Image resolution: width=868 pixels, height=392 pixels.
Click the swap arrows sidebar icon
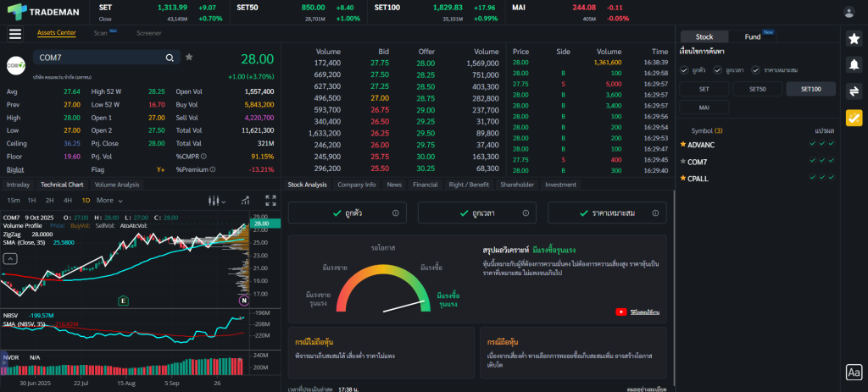(x=854, y=91)
